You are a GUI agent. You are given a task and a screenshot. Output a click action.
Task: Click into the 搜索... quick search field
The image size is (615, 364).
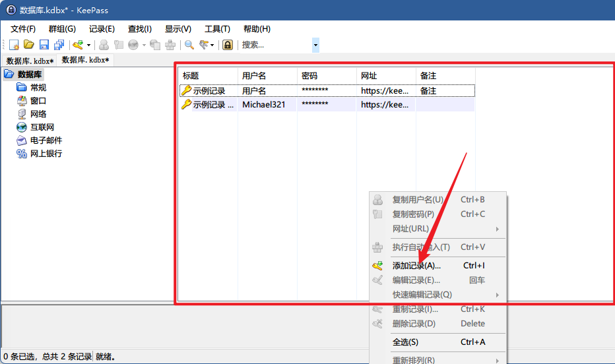tap(276, 45)
